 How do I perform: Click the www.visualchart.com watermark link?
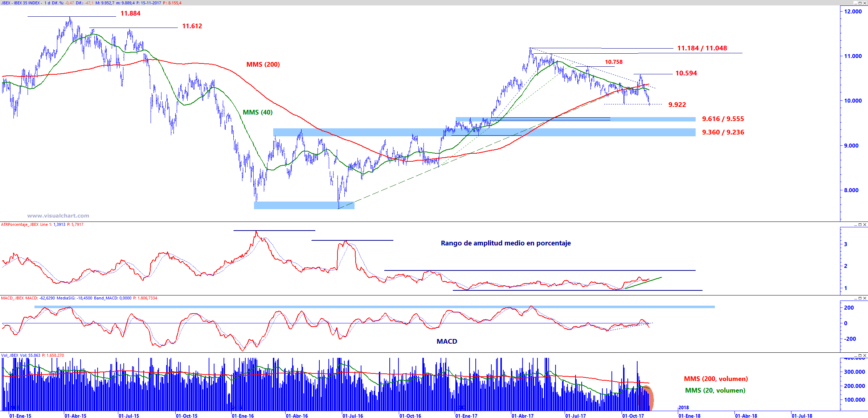tap(58, 216)
